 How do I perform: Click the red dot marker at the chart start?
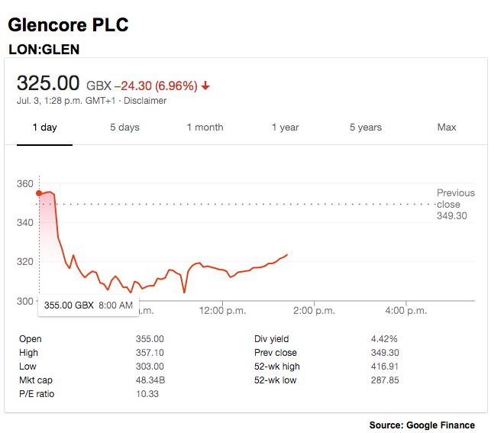(x=39, y=193)
